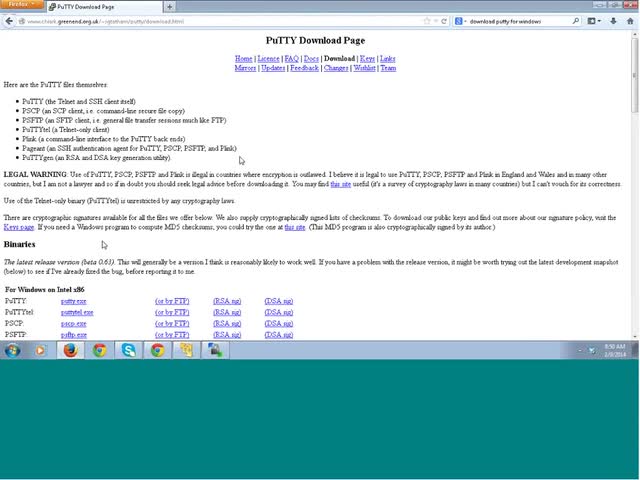
Task: Open the Home navigation link
Action: click(243, 59)
